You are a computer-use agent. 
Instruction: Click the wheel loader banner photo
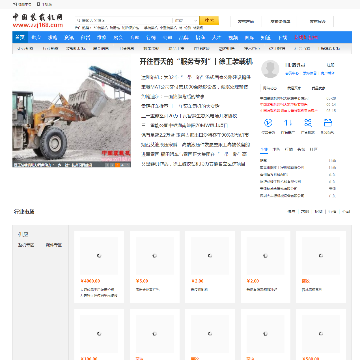coord(72,111)
